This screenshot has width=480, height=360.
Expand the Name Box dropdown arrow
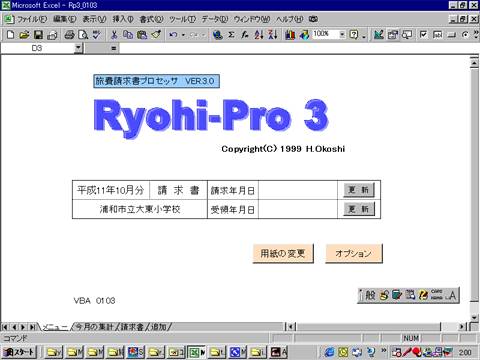click(x=78, y=48)
